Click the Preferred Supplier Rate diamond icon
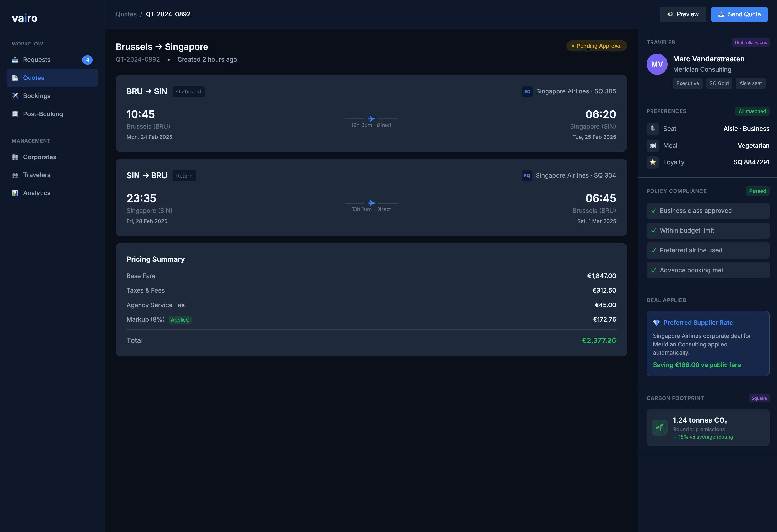 point(657,323)
